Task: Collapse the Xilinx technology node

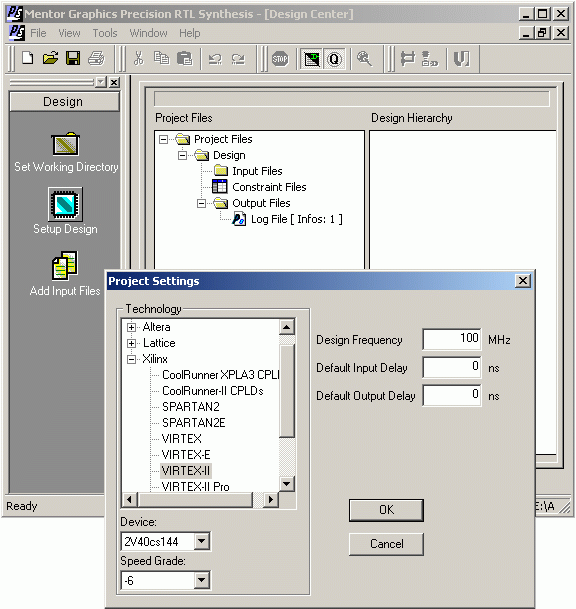Action: pyautogui.click(x=132, y=359)
